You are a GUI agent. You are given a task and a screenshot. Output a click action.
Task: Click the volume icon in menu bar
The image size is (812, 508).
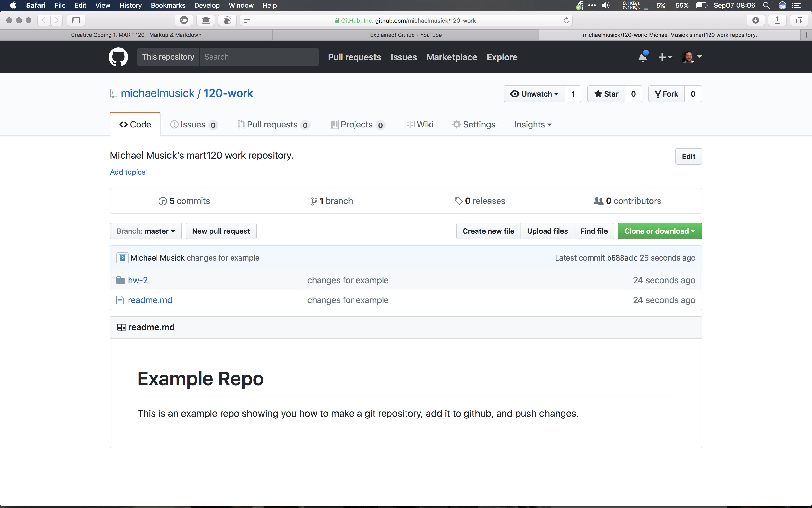(606, 5)
